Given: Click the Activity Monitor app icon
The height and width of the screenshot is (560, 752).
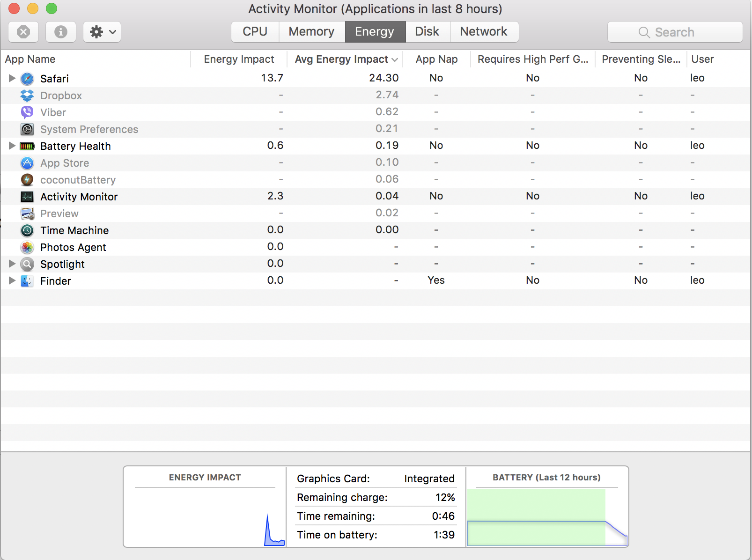Looking at the screenshot, I should coord(27,197).
